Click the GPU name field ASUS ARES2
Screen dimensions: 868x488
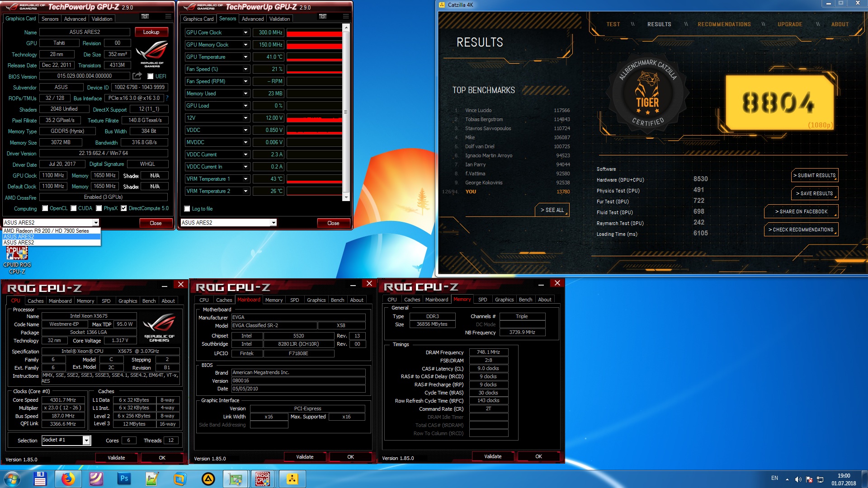pyautogui.click(x=85, y=32)
